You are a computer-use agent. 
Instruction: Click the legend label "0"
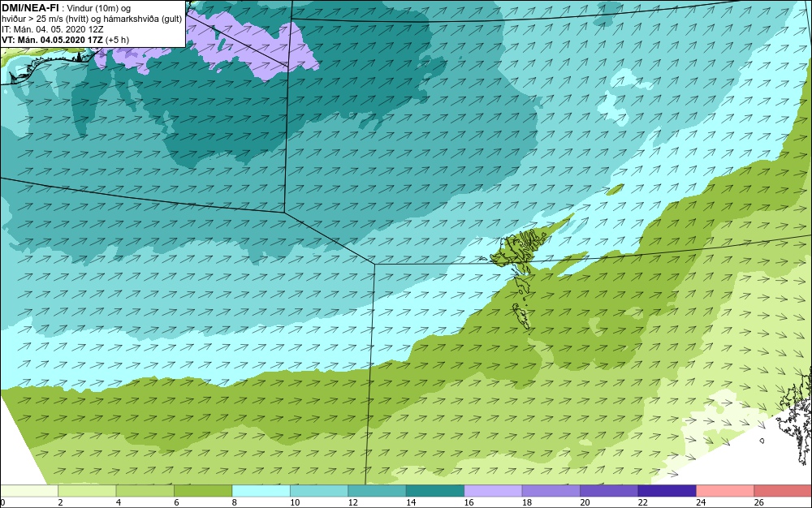[2, 502]
